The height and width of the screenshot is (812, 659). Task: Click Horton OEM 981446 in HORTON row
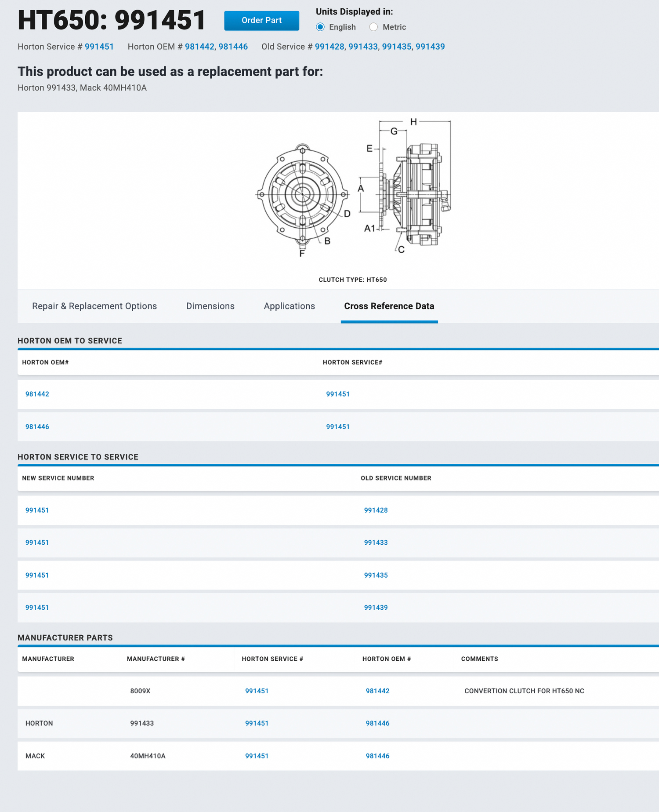coord(378,723)
